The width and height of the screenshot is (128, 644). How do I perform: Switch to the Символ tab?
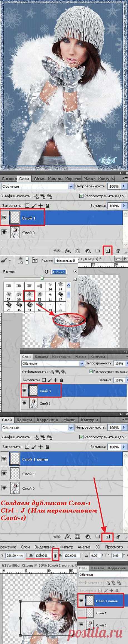click(x=9, y=178)
